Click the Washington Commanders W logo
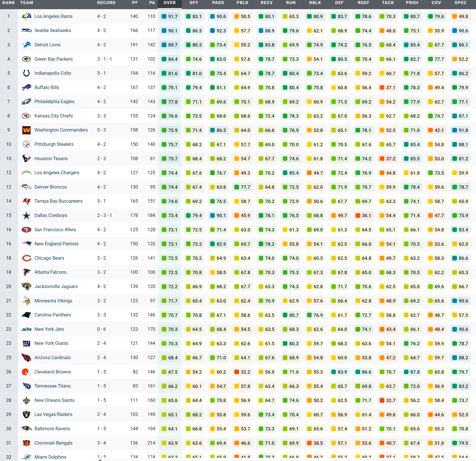The image size is (476, 461). point(26,130)
